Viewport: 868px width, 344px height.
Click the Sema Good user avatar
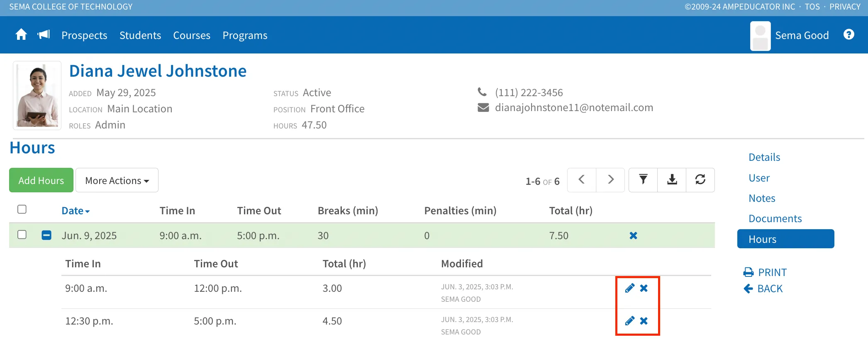click(761, 36)
